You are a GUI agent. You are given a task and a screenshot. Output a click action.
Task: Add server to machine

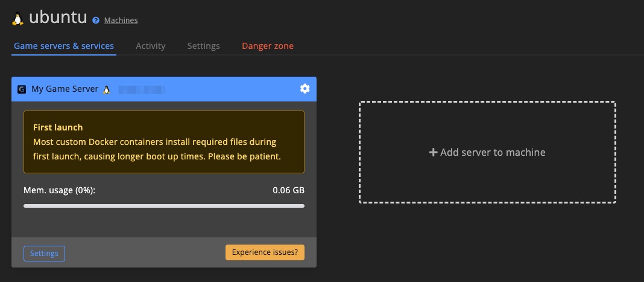point(487,152)
